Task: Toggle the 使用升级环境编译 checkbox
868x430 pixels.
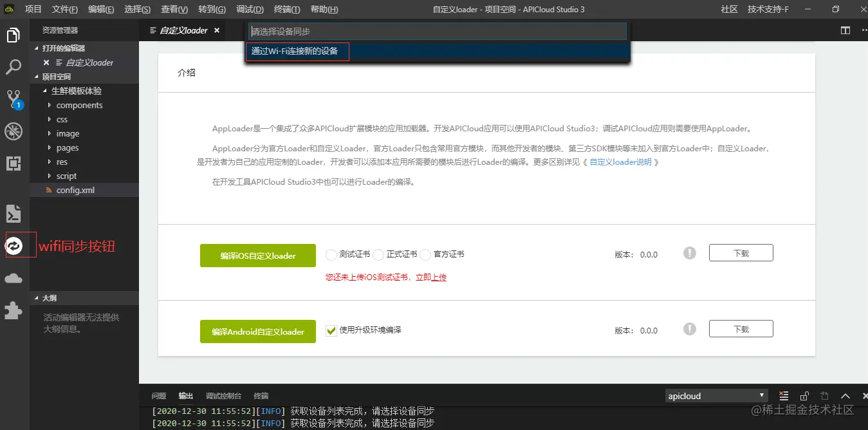Action: 331,331
